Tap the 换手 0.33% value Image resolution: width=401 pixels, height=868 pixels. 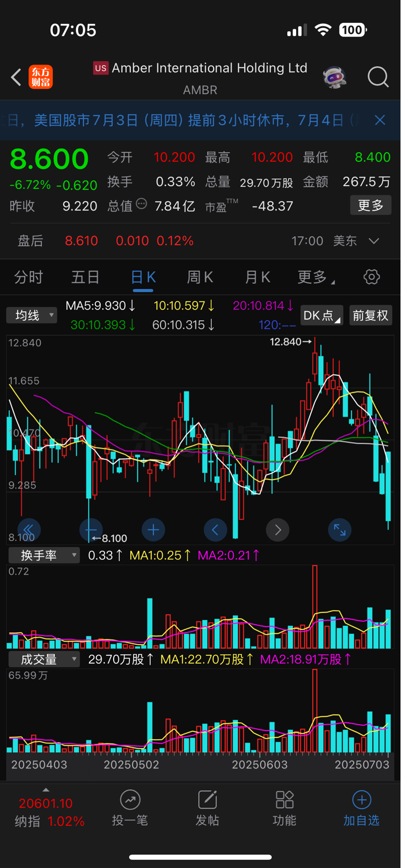point(151,182)
